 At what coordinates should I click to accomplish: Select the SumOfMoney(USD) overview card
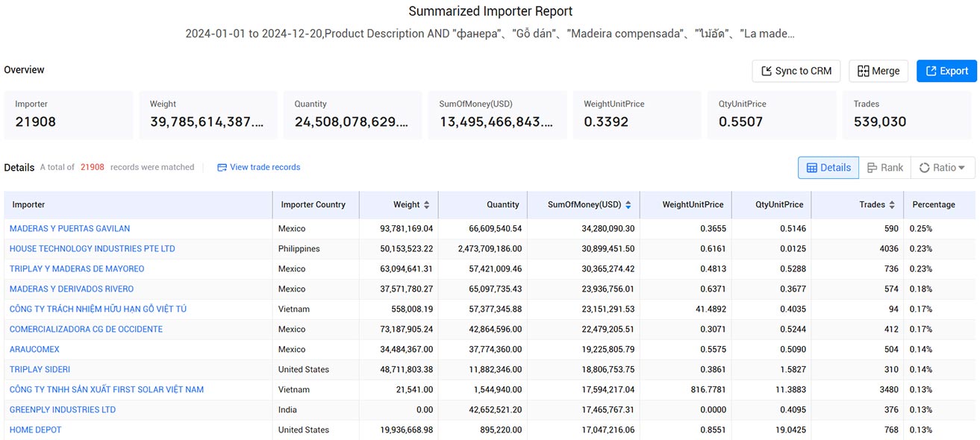(x=498, y=115)
